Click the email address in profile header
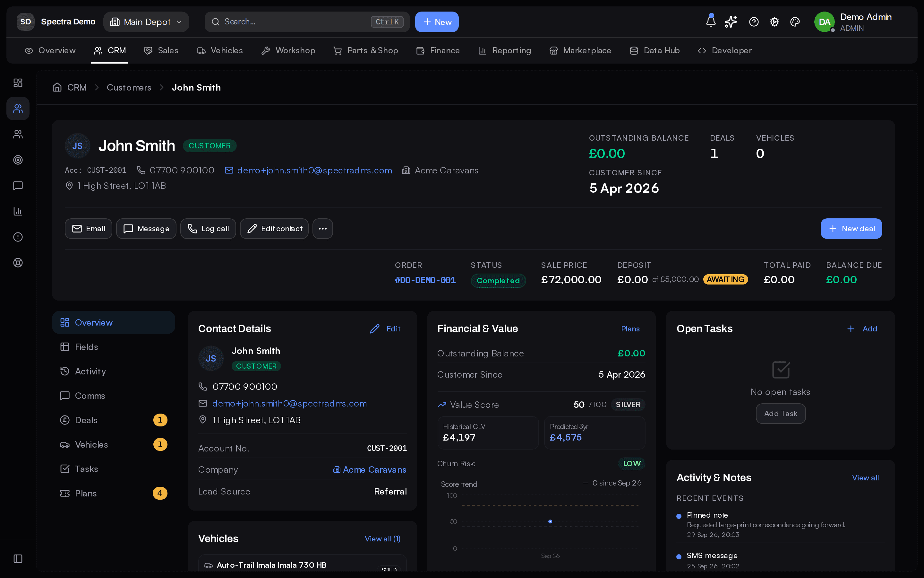The height and width of the screenshot is (578, 924). point(314,171)
